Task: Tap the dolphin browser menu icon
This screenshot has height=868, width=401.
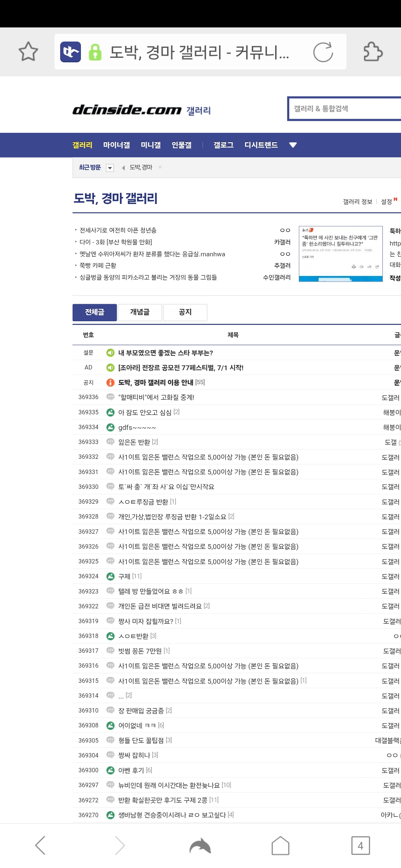Action: pos(200,845)
